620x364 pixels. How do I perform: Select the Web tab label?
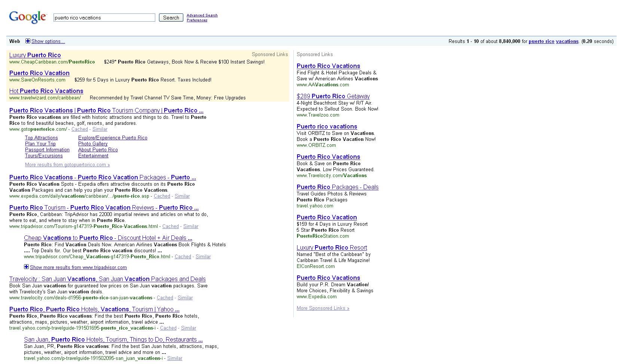coord(15,41)
